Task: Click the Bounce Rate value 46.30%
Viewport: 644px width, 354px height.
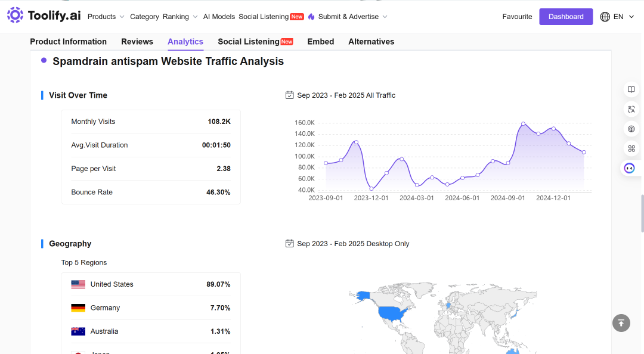Action: click(x=218, y=192)
